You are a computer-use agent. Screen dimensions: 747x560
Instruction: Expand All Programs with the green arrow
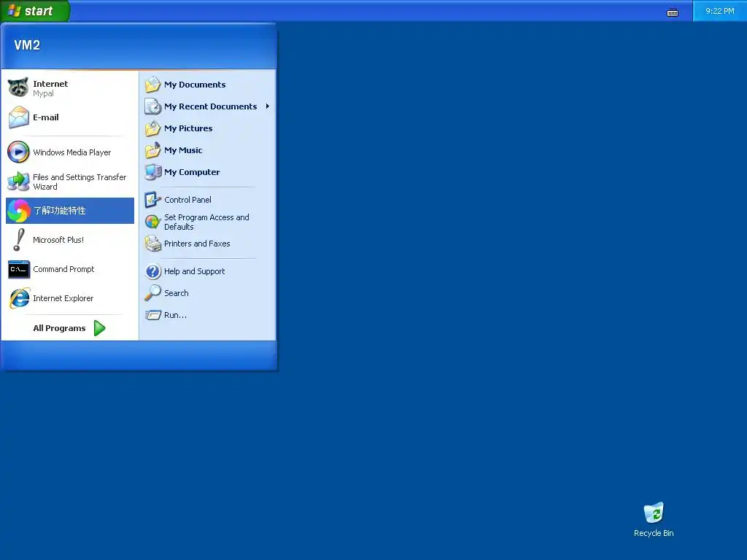99,328
